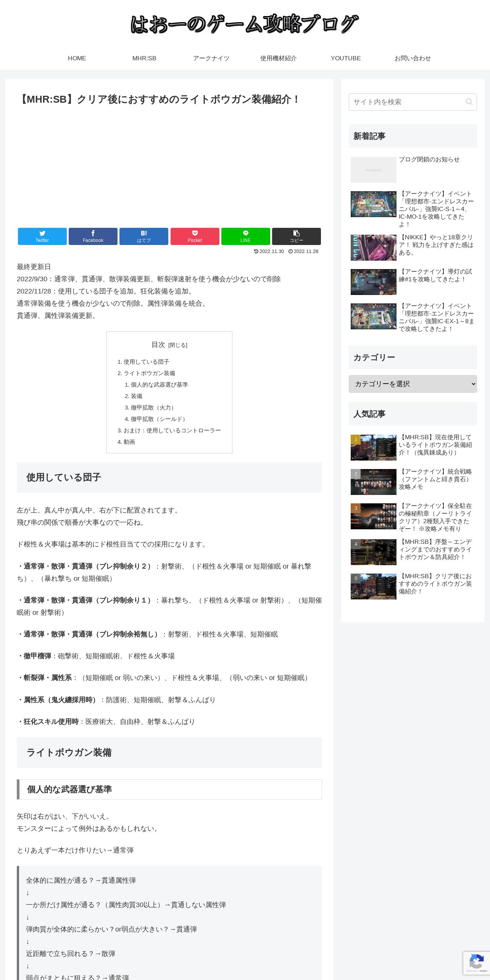Copy the article link with コピー button
Viewport: 490px width, 980px height.
click(x=296, y=236)
